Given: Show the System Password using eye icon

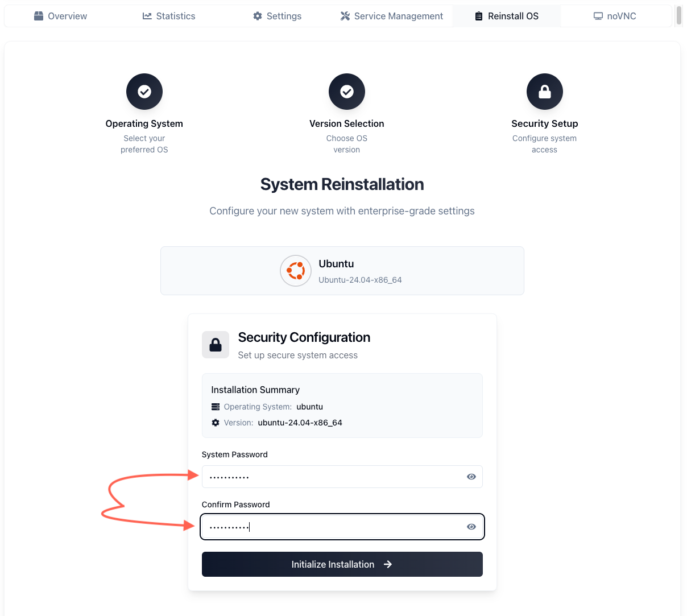Looking at the screenshot, I should tap(471, 477).
